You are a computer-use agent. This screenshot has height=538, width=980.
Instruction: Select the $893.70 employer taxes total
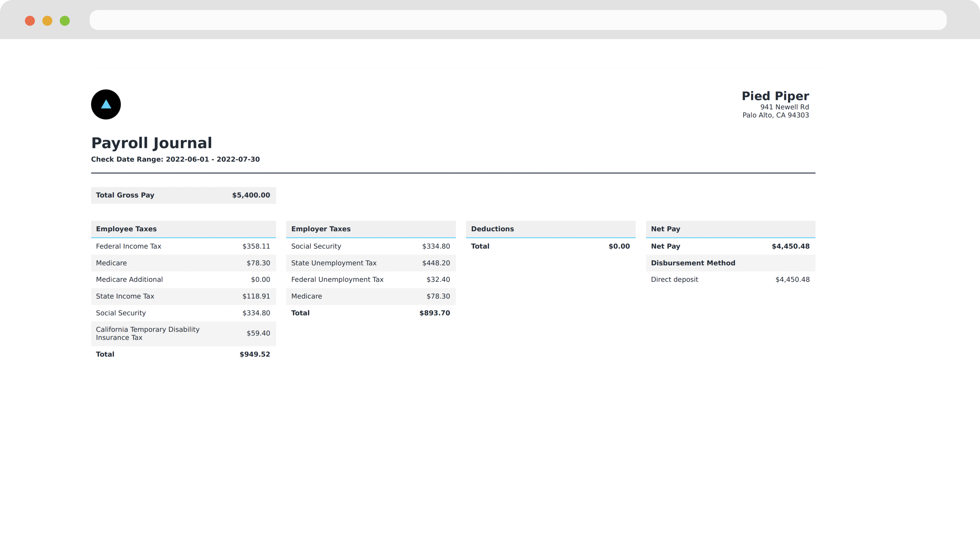[x=434, y=313]
